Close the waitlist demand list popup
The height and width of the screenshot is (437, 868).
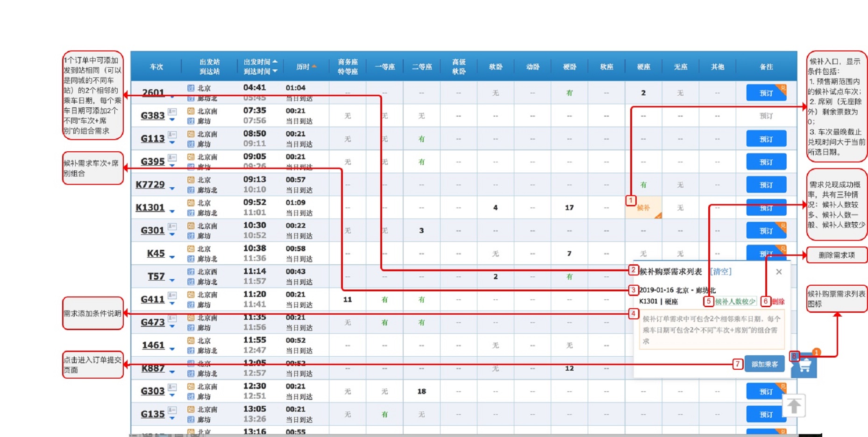[x=779, y=272]
